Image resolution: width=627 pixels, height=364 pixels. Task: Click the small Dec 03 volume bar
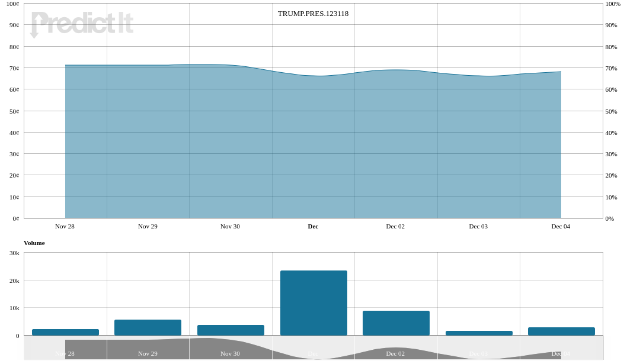click(479, 333)
